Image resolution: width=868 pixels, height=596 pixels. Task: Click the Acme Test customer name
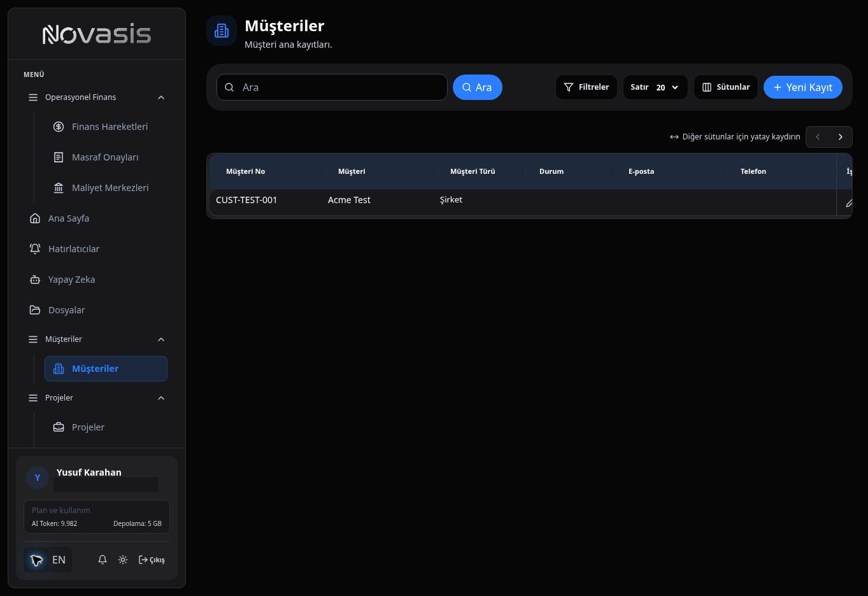[349, 200]
